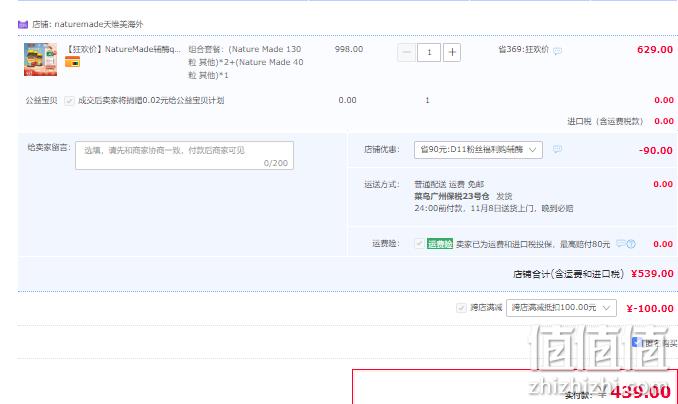This screenshot has height=404, width=678.
Task: Toggle the 公益宝贝 donation checkbox
Action: [x=69, y=101]
